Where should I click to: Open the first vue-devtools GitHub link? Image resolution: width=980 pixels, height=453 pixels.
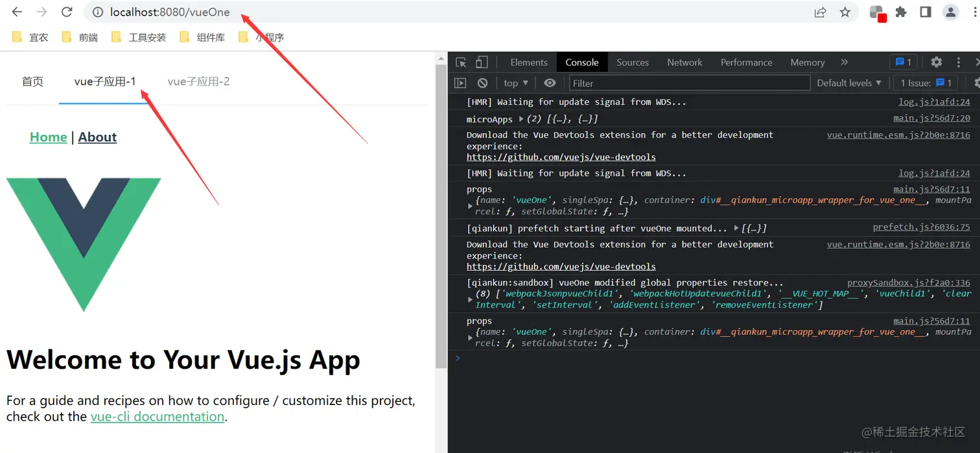(561, 157)
